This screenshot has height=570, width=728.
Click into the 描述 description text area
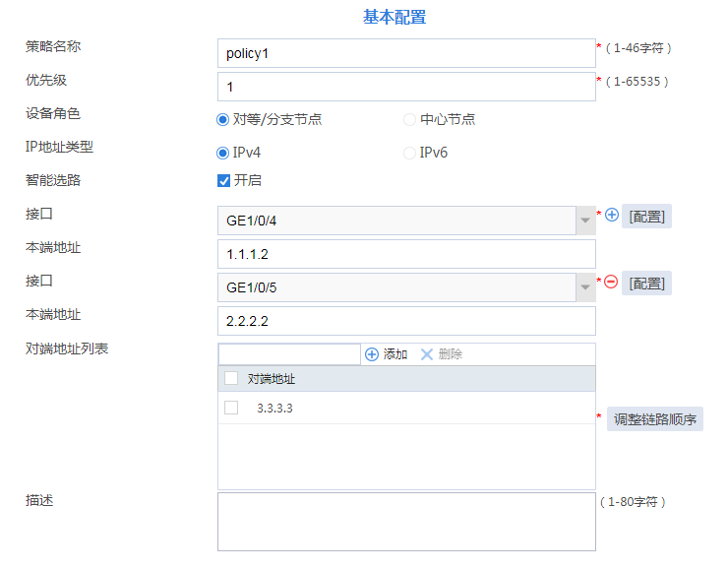pos(405,521)
